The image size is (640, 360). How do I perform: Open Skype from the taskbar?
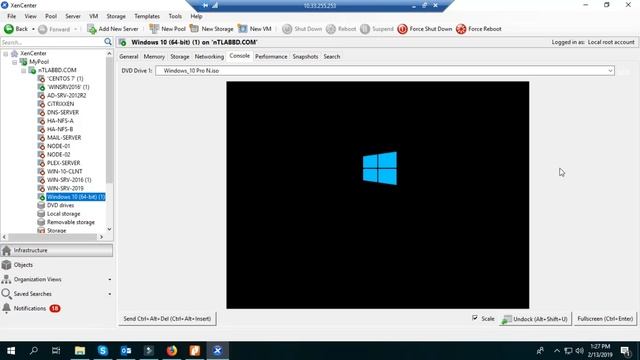click(102, 351)
